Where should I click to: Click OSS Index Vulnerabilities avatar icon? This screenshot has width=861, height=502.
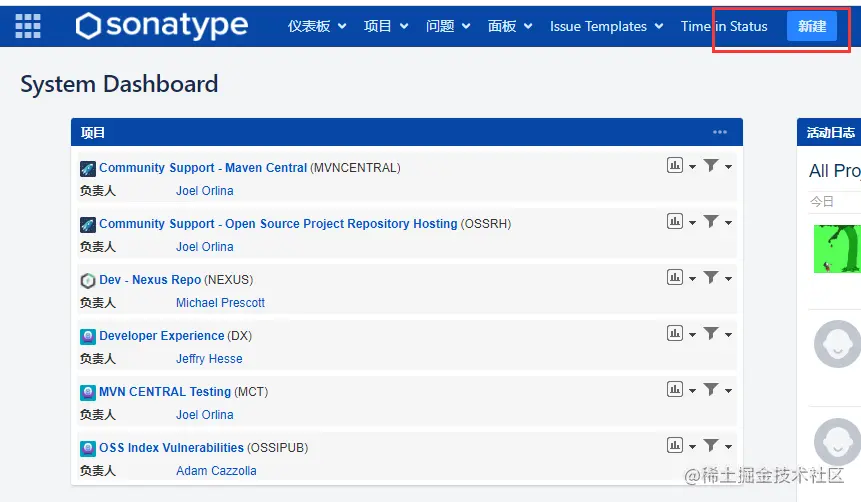[88, 449]
